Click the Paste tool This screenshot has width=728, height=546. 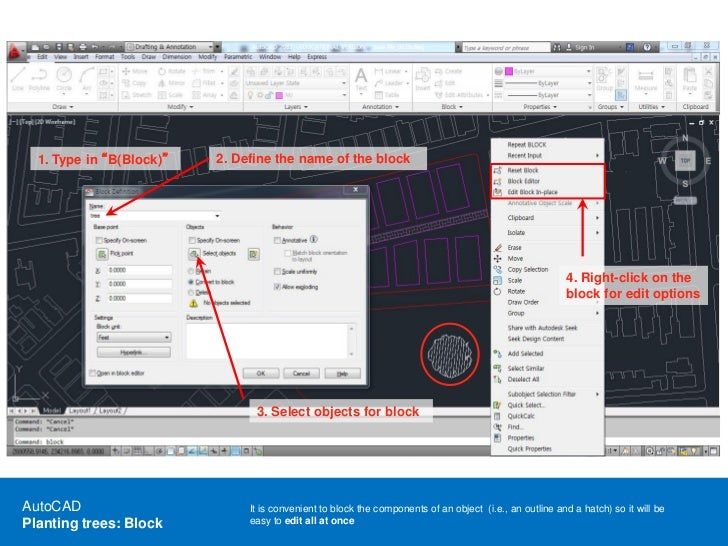(689, 79)
